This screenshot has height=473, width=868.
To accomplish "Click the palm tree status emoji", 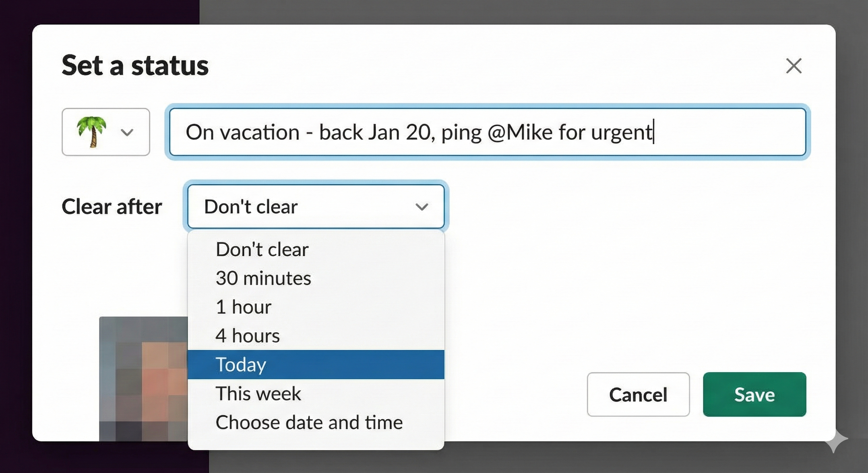I will (92, 132).
